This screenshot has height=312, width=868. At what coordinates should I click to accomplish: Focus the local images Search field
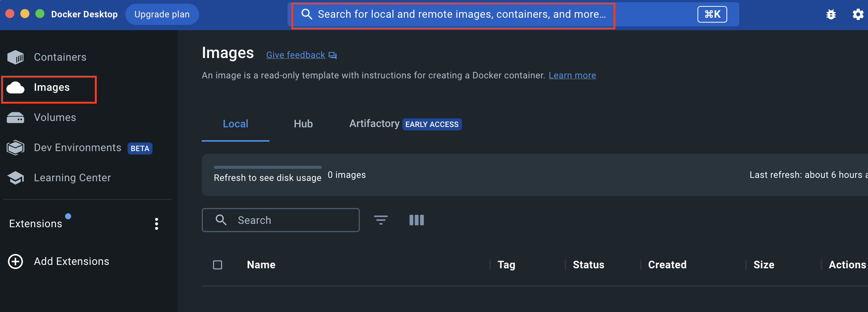(x=281, y=220)
